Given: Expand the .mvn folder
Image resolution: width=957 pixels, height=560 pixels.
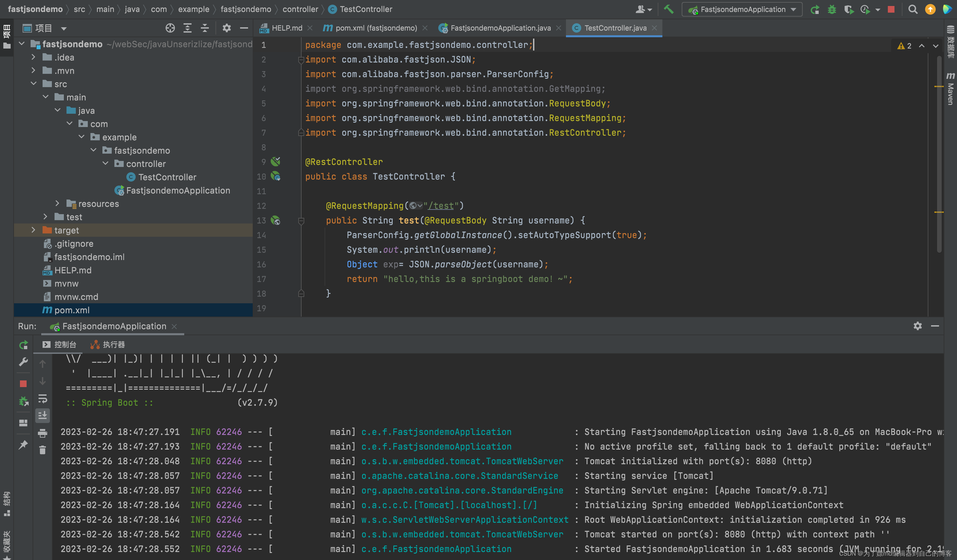Looking at the screenshot, I should [x=34, y=70].
